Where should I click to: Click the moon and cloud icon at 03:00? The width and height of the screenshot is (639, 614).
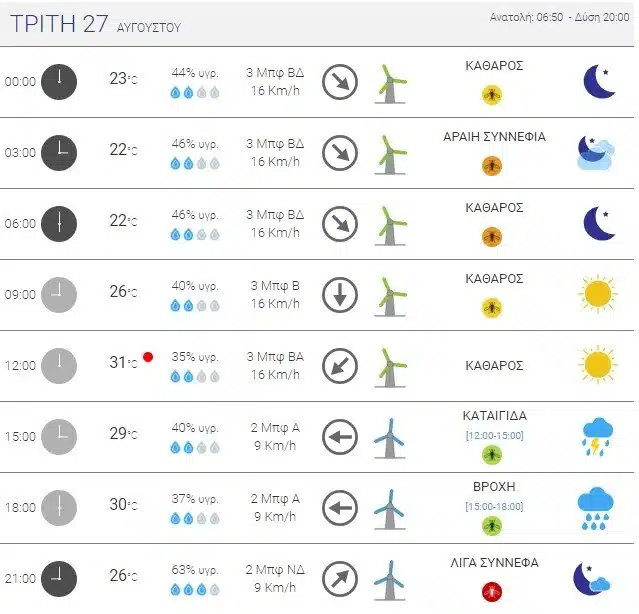[x=595, y=153]
